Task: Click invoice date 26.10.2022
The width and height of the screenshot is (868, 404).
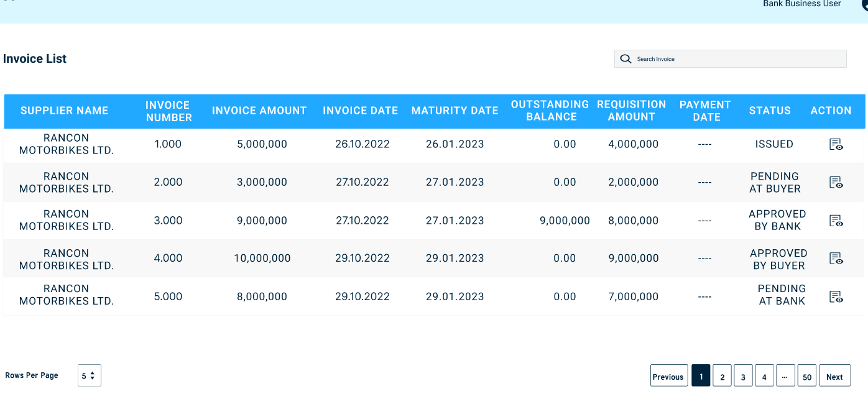Action: click(x=362, y=144)
